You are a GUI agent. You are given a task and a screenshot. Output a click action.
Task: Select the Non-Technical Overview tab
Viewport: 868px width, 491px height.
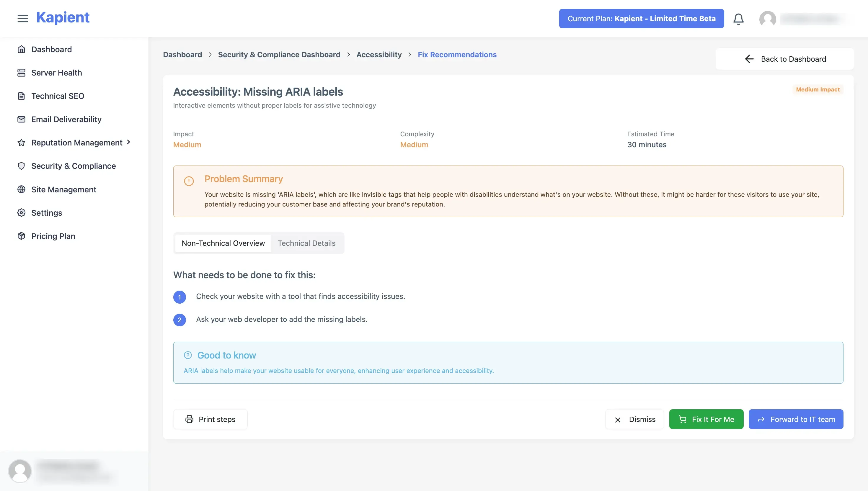[223, 243]
